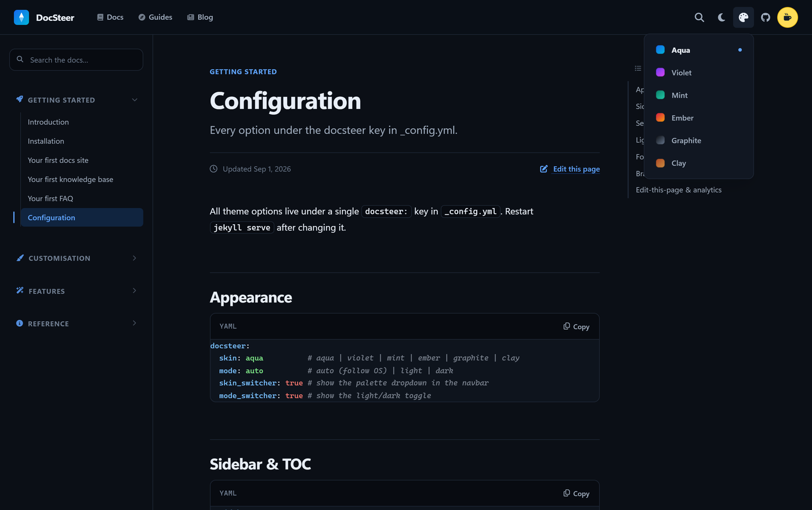Toggle dark mode moon icon
Viewport: 812px width, 510px height.
[722, 17]
